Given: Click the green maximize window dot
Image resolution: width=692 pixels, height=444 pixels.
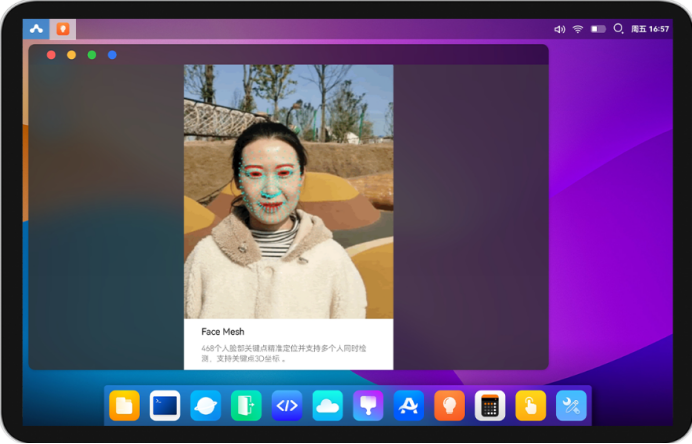Looking at the screenshot, I should (x=92, y=55).
